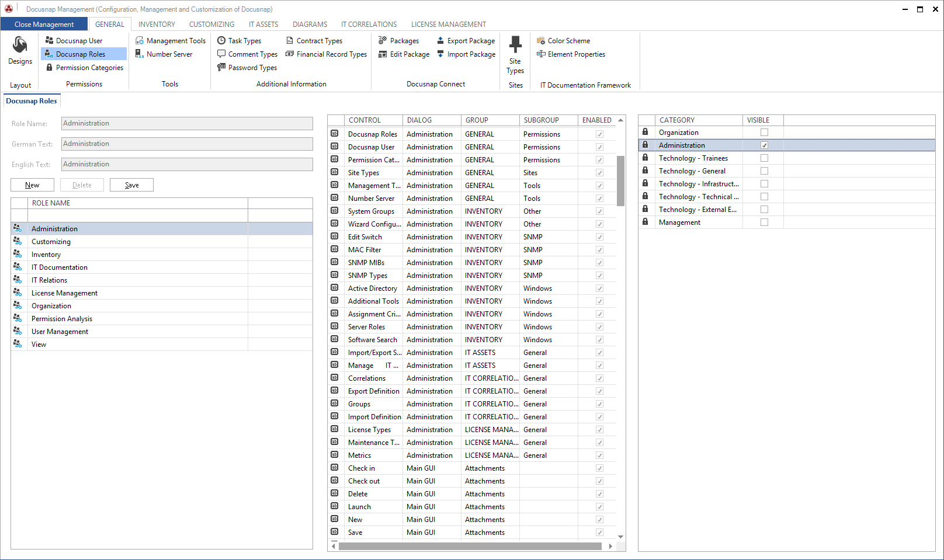Select the Permission Analysis role row

[162, 318]
